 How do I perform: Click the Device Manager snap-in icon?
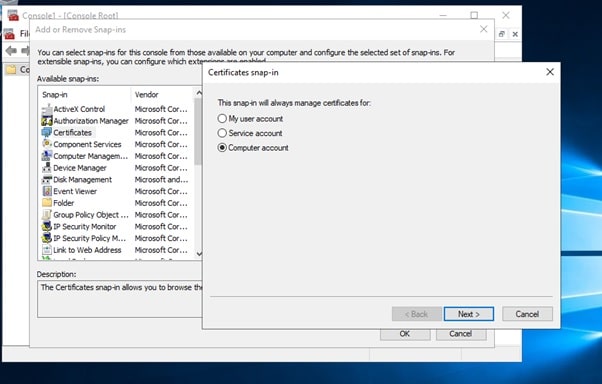coord(47,168)
